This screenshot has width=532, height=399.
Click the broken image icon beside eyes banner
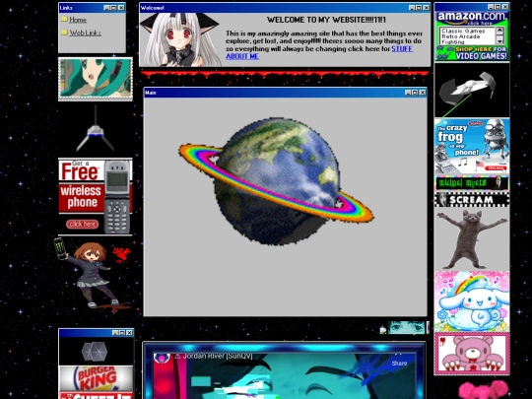click(x=383, y=330)
